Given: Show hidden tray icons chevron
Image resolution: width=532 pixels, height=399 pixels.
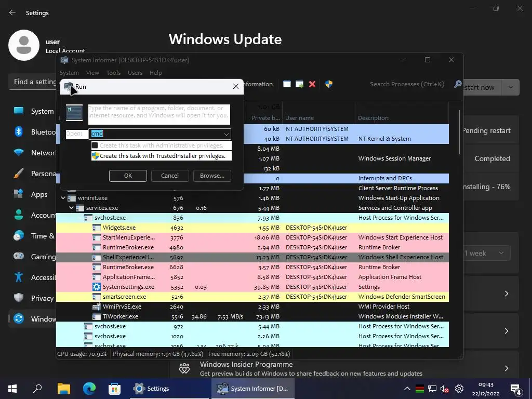Looking at the screenshot, I should point(407,389).
